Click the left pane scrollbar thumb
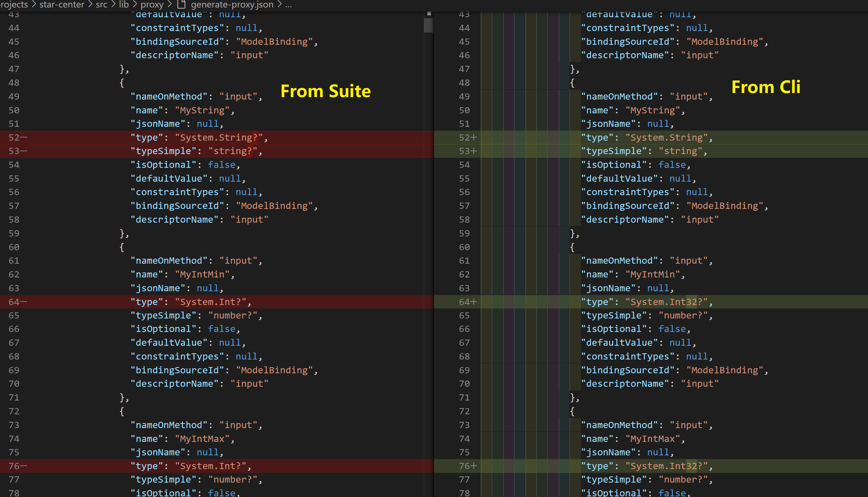Screen dimensions: 868x497 (x=429, y=25)
